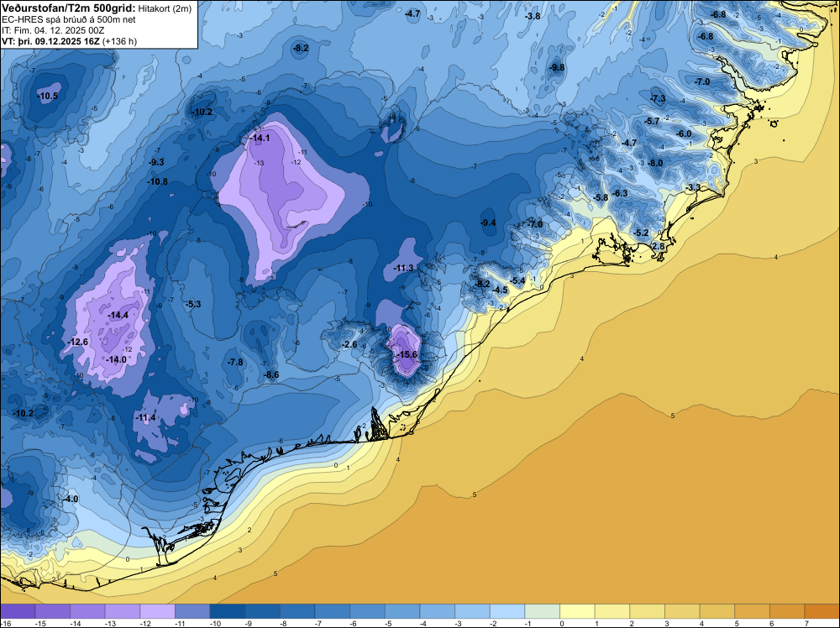
Task: Click the -9.8 temperature label
Action: point(557,67)
